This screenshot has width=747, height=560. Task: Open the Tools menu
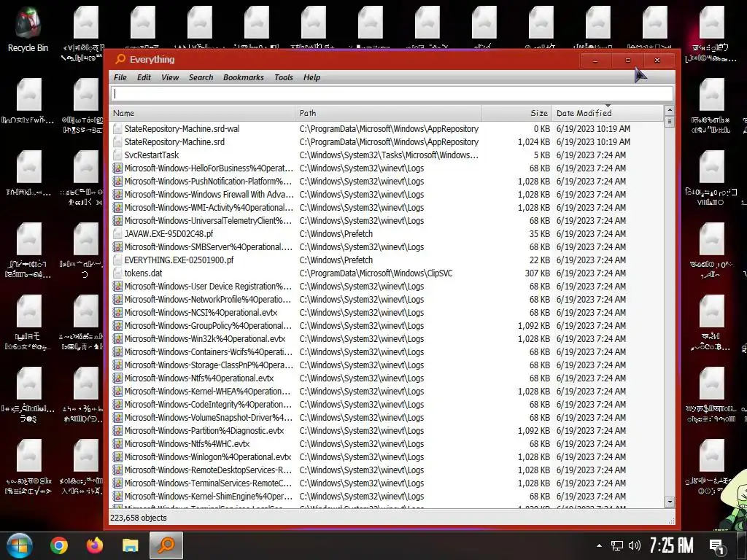(x=284, y=77)
